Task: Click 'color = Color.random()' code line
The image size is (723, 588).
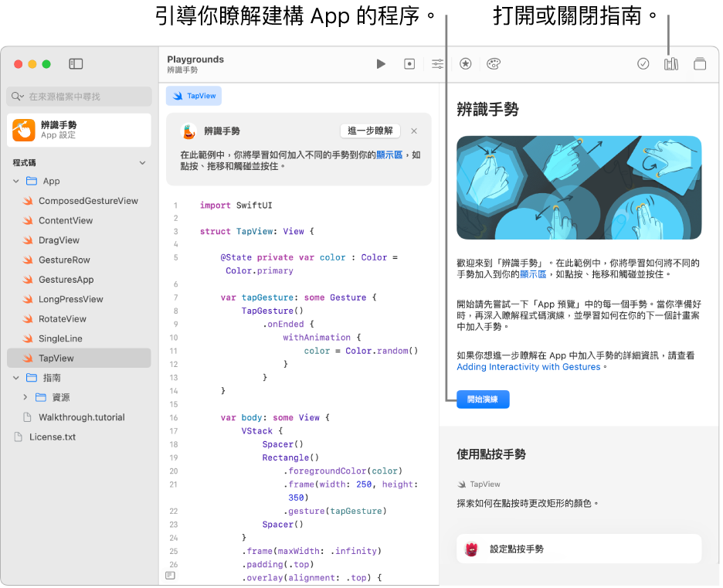Action: coord(361,351)
